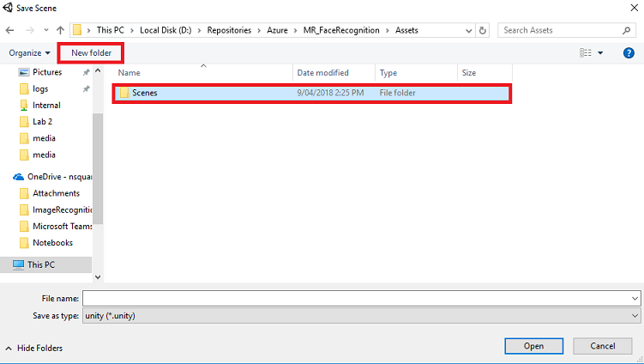
Task: Select This PC in navigation pane
Action: coord(41,265)
